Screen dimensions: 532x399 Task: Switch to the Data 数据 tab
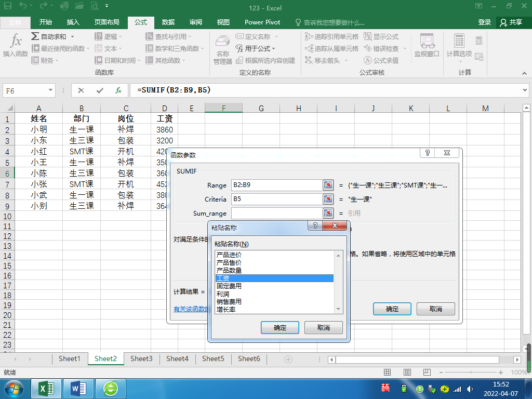[168, 22]
